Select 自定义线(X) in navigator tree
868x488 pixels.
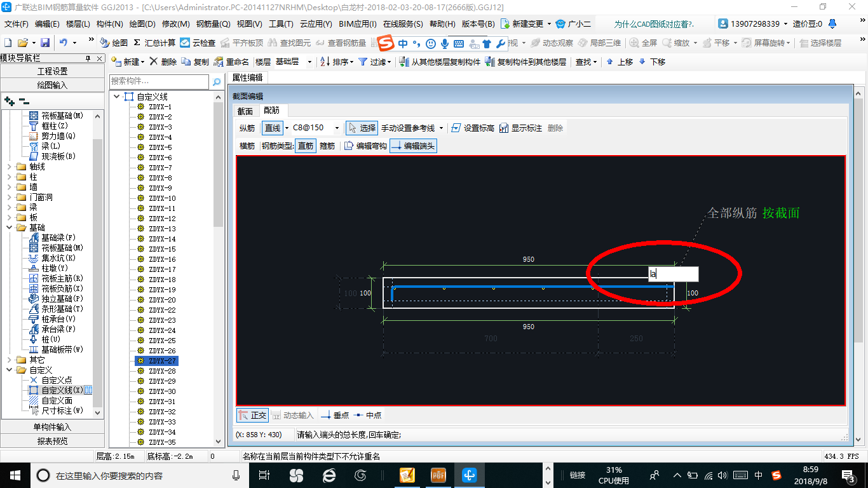pyautogui.click(x=62, y=390)
